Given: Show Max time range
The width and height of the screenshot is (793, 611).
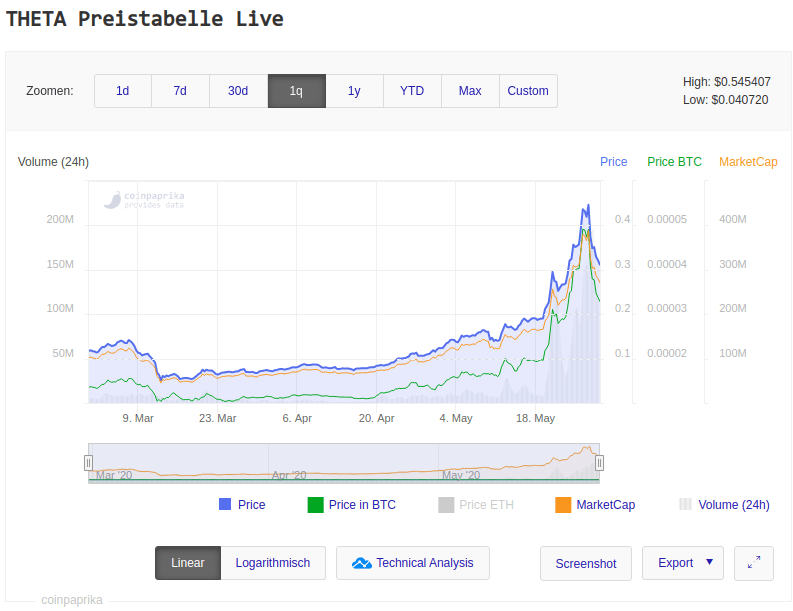Looking at the screenshot, I should click(470, 91).
